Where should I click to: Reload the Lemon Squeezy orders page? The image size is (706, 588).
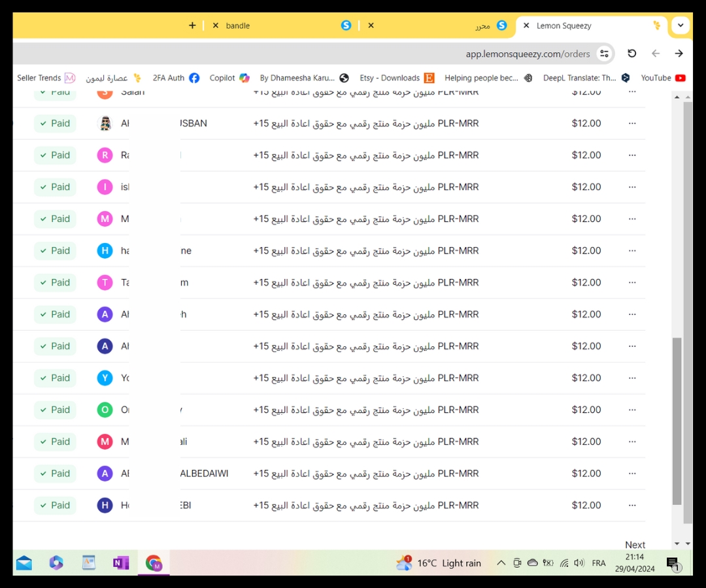[631, 54]
